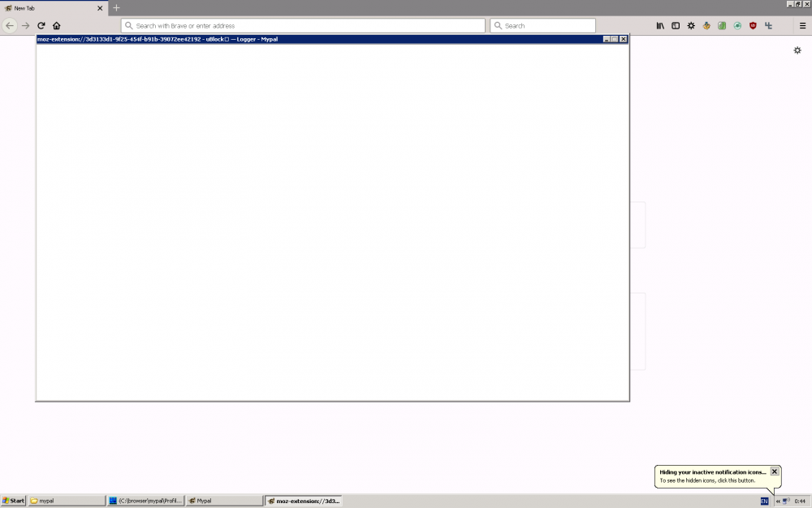
Task: Click the teal circular extension icon
Action: 737,25
